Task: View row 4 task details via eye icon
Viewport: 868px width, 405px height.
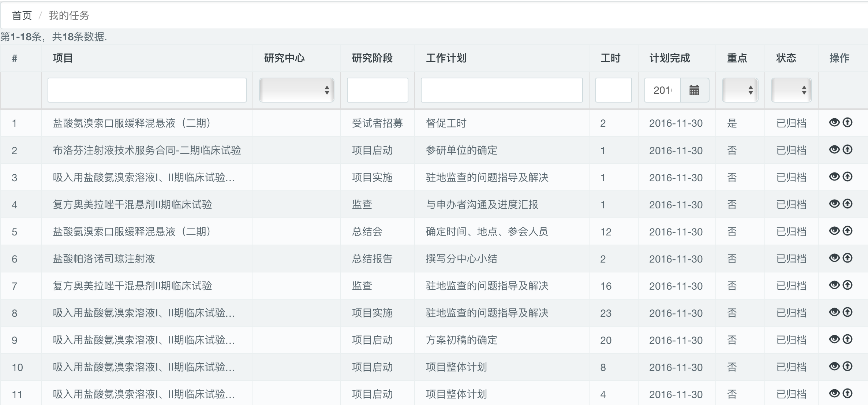Action: click(x=834, y=204)
